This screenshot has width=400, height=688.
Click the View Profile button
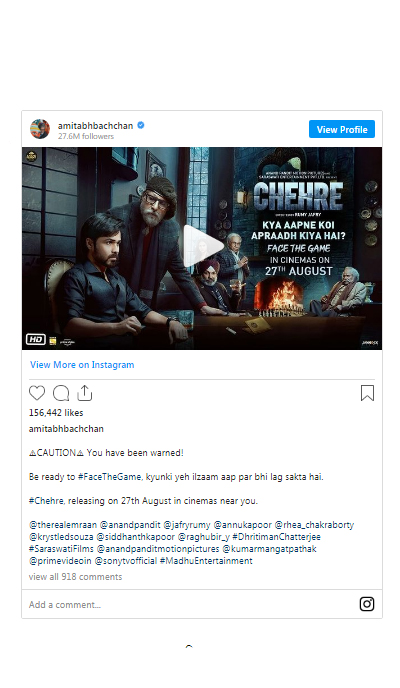pos(342,129)
